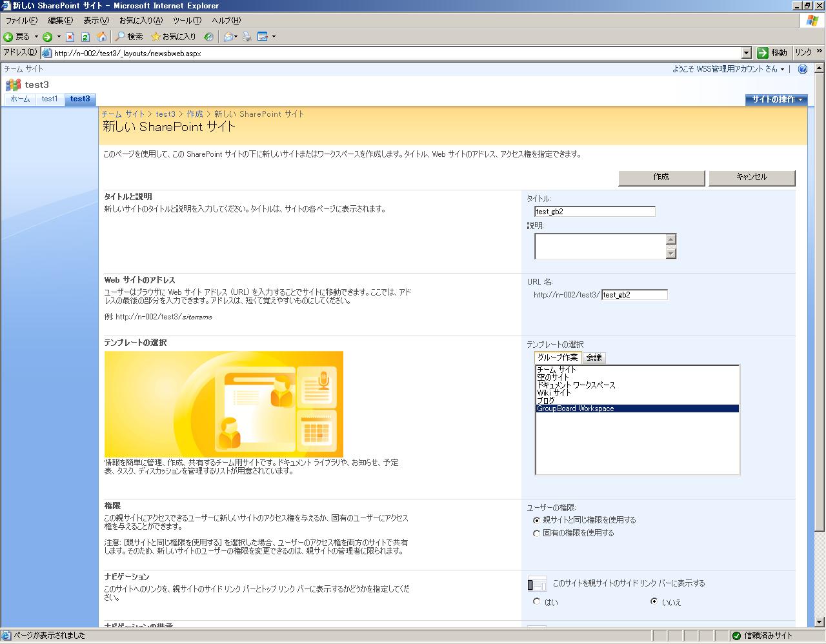Click the 作成 create button
The width and height of the screenshot is (826, 644).
point(661,177)
